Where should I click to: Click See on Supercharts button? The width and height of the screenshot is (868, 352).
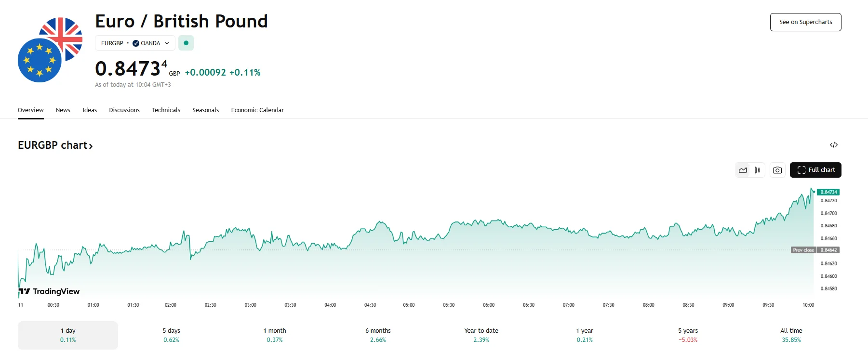point(805,22)
